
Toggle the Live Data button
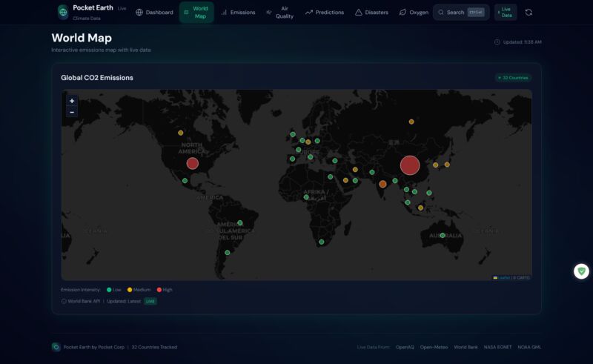coord(506,12)
